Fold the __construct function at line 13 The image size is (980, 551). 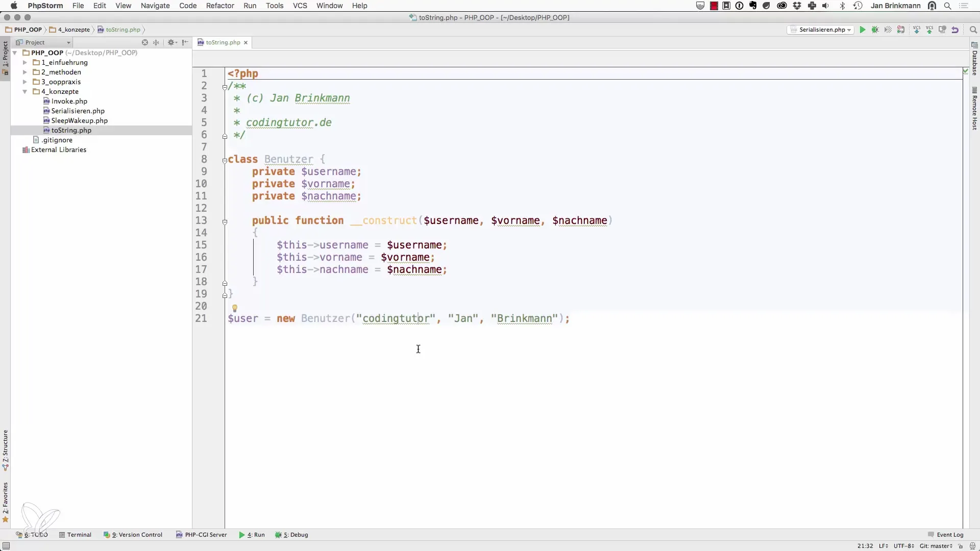pyautogui.click(x=225, y=222)
